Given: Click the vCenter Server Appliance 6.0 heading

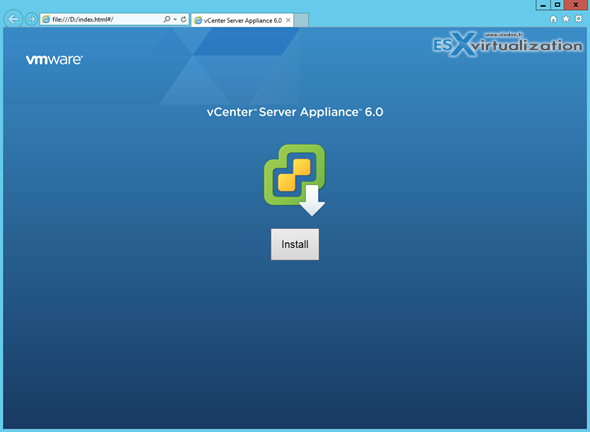Looking at the screenshot, I should pos(295,112).
